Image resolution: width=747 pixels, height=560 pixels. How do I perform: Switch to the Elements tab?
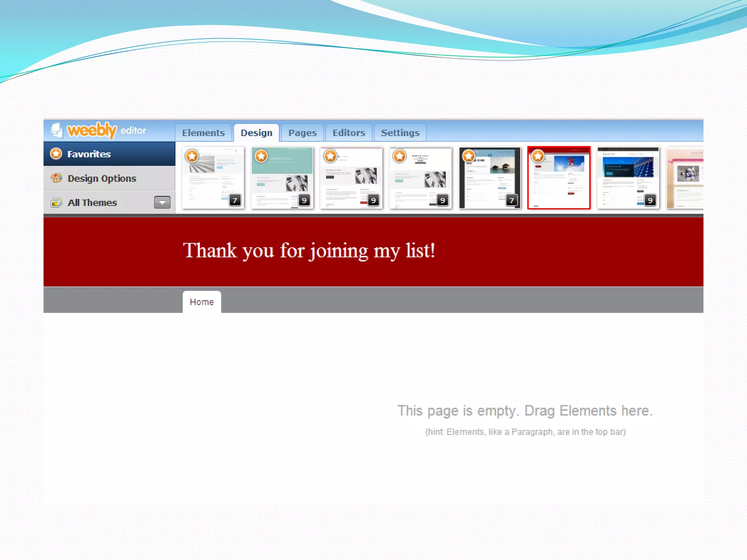pyautogui.click(x=203, y=133)
